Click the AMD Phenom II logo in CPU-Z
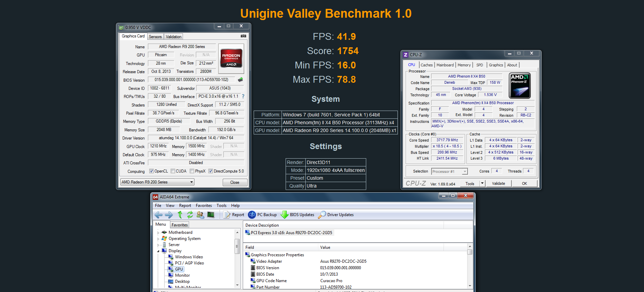The image size is (644, 292). [x=520, y=86]
